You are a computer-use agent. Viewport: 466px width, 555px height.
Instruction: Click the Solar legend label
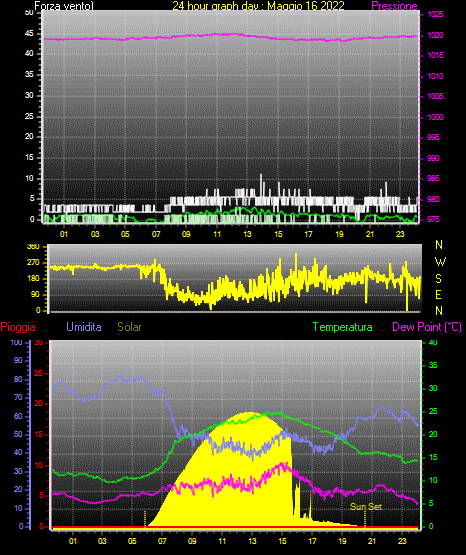pos(130,327)
